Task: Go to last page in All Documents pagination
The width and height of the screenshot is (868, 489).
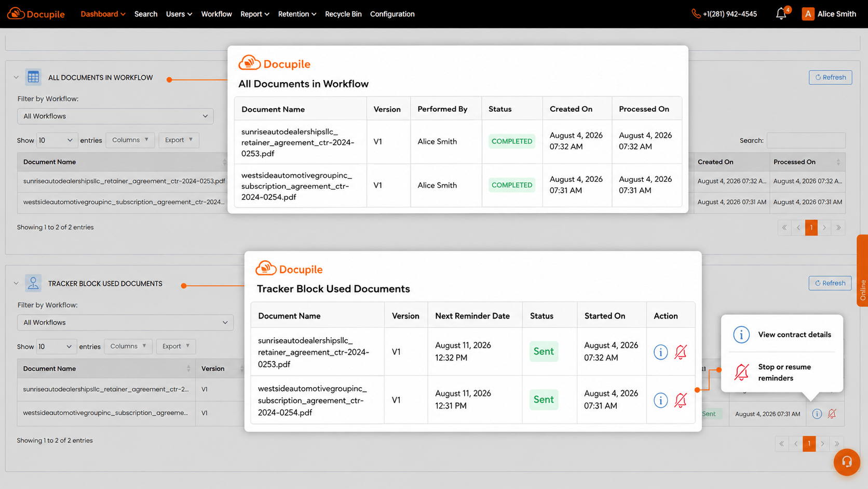Action: tap(838, 228)
